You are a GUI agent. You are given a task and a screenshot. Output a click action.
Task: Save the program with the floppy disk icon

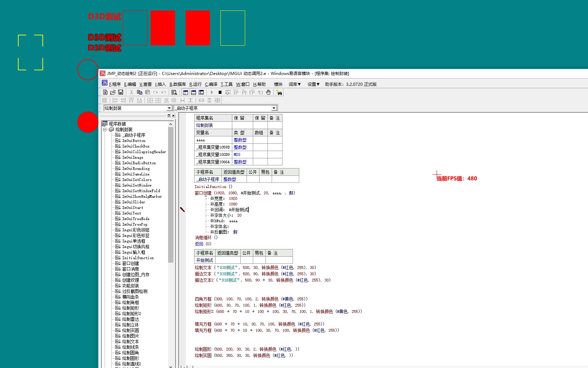pos(121,92)
